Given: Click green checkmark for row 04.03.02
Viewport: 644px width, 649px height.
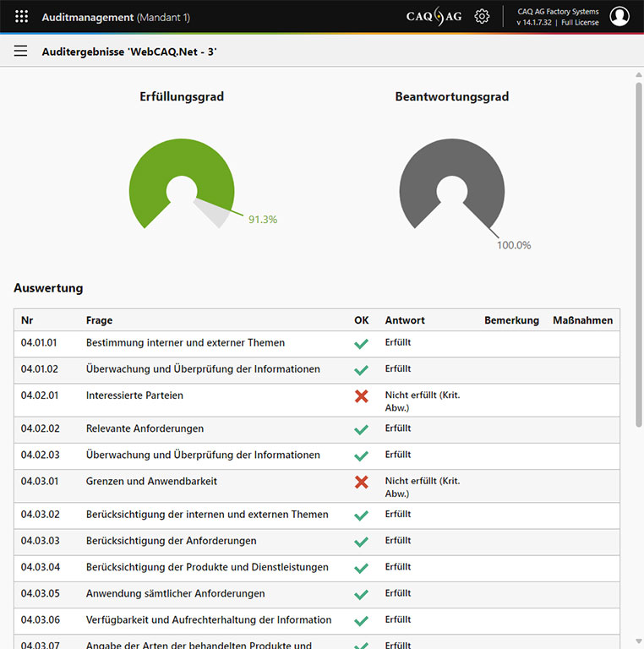Looking at the screenshot, I should (362, 515).
